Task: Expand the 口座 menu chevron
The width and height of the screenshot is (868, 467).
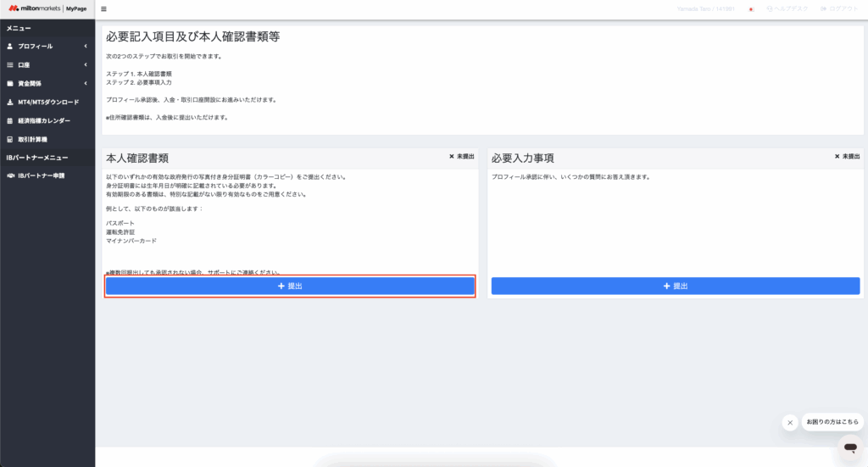Action: pos(86,65)
